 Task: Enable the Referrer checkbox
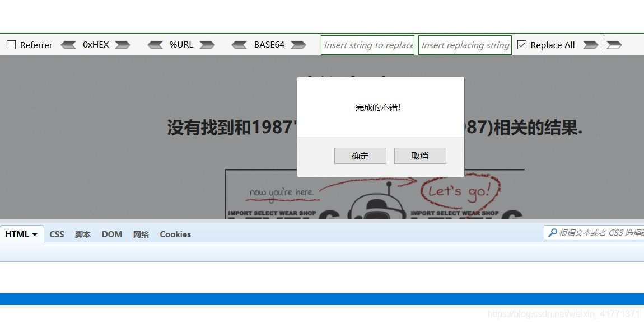tap(12, 45)
